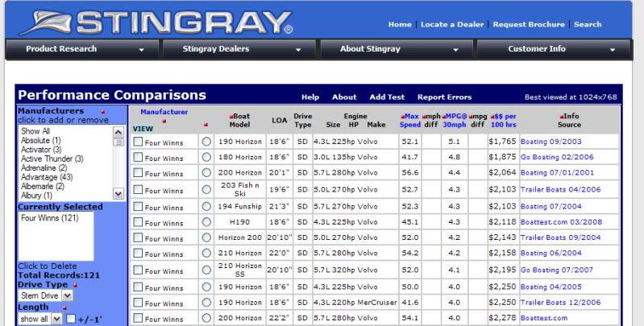Click 4.3L 220hp MerCruiser engine cell

[x=355, y=302]
